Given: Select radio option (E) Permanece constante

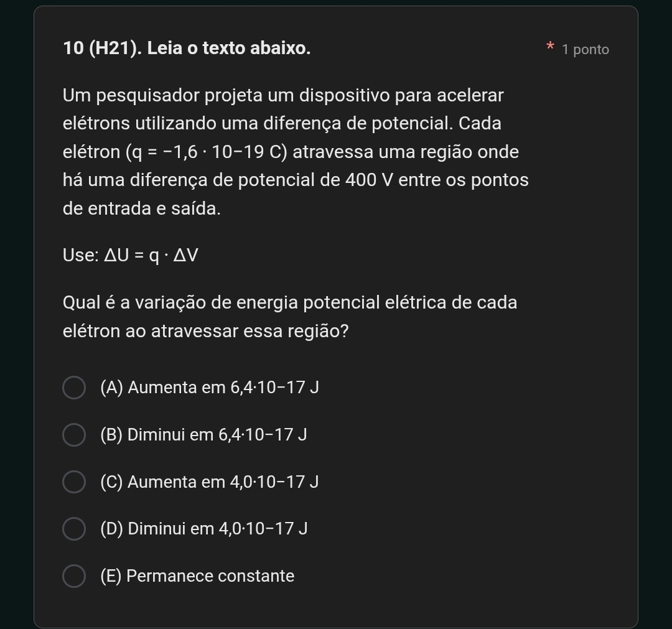Looking at the screenshot, I should tap(74, 576).
